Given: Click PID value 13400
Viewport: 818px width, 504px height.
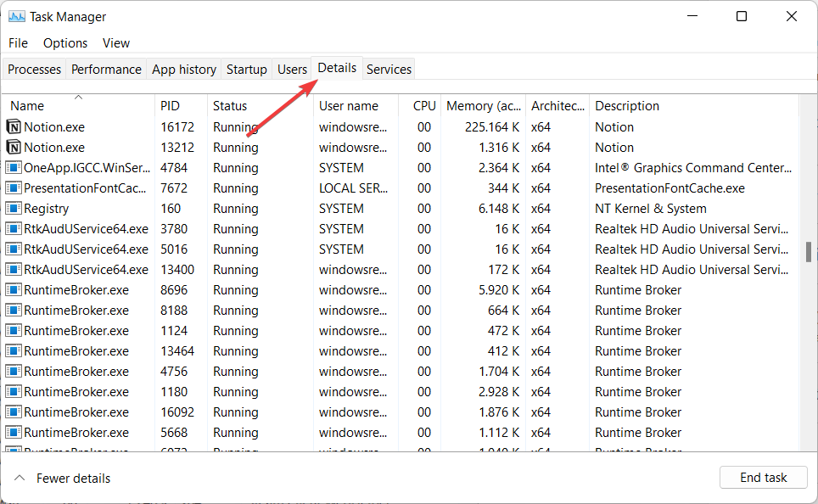Looking at the screenshot, I should tap(177, 269).
